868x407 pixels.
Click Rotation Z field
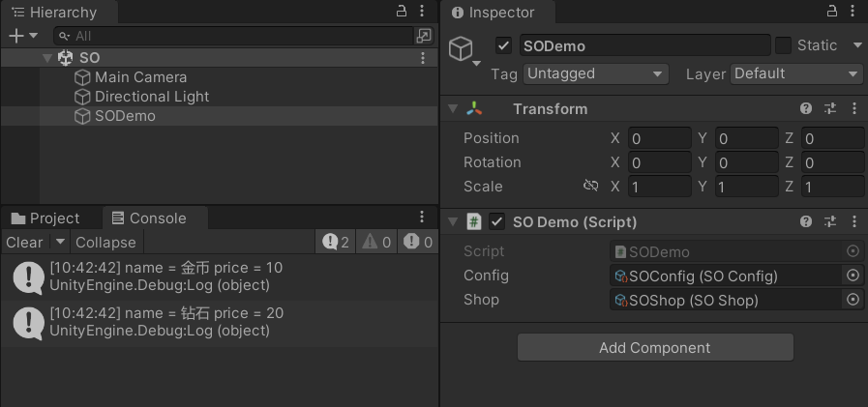832,162
